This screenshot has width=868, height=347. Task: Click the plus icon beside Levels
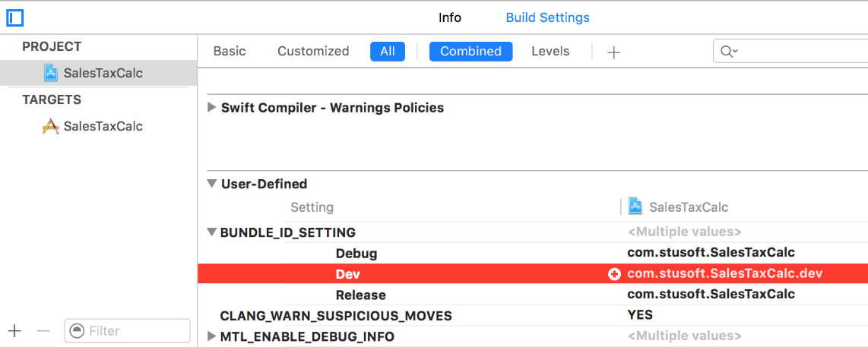click(614, 52)
